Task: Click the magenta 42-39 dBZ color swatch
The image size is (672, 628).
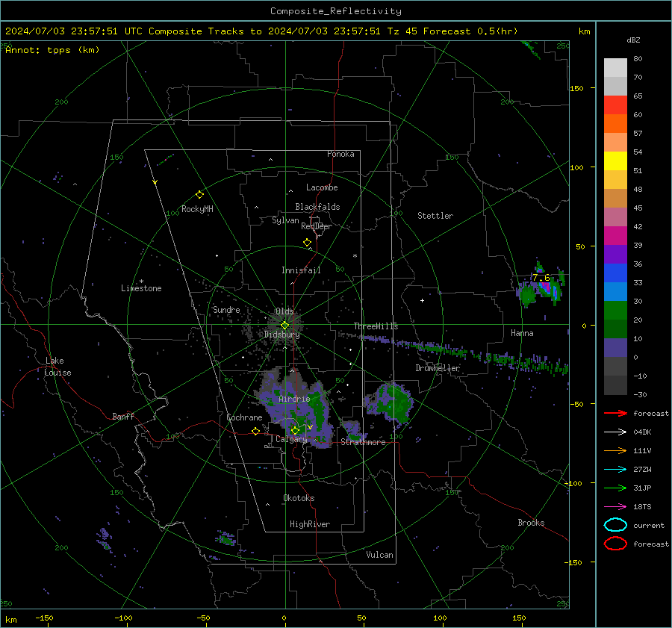Action: (x=615, y=236)
